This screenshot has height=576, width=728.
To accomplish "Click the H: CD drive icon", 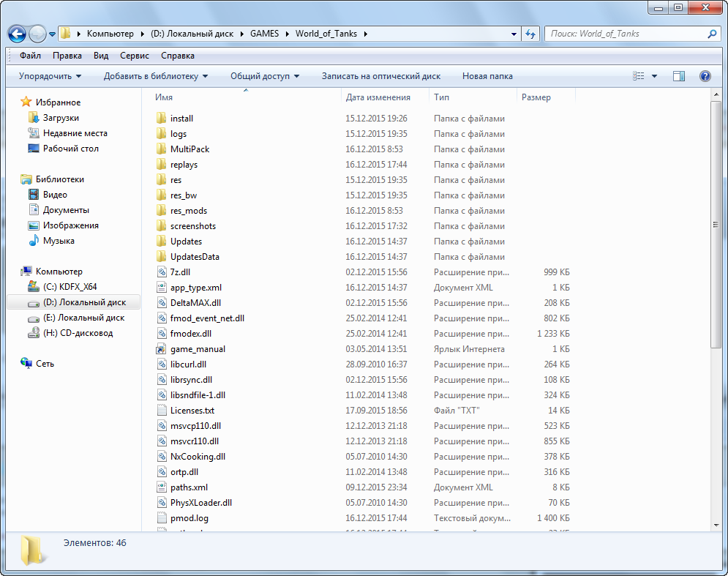I will point(33,333).
